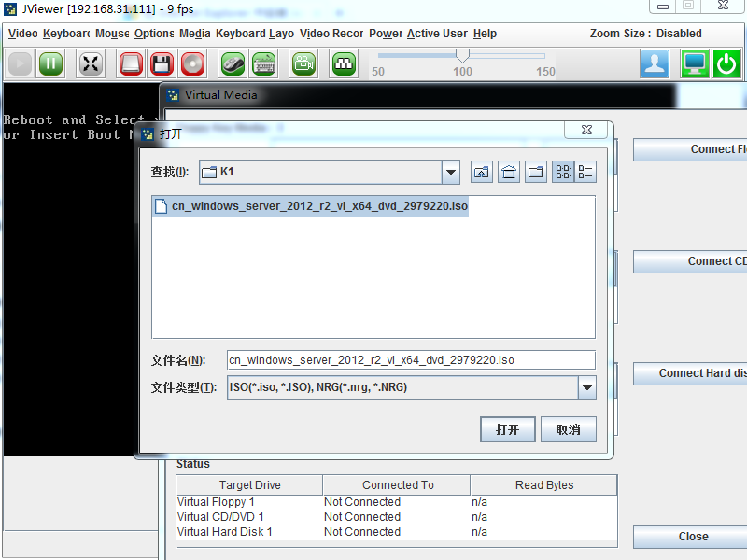Viewport: 747px width, 560px height.
Task: Click the green power button icon
Action: pos(726,63)
